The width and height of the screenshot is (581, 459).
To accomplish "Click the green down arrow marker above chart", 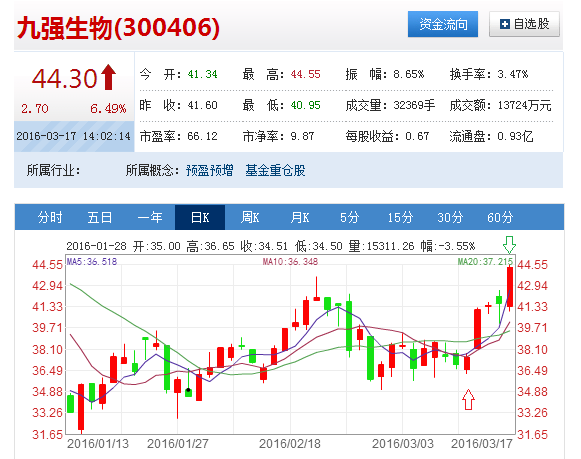I will point(509,245).
